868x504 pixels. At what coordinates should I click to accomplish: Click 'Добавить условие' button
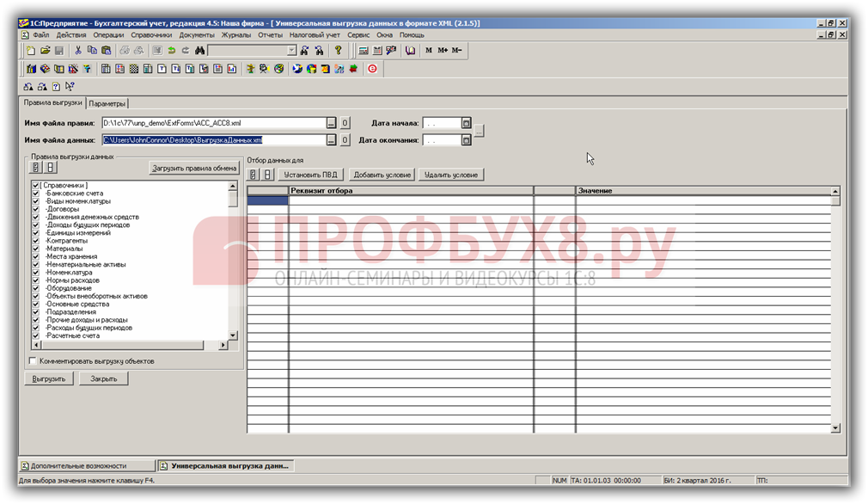click(382, 175)
